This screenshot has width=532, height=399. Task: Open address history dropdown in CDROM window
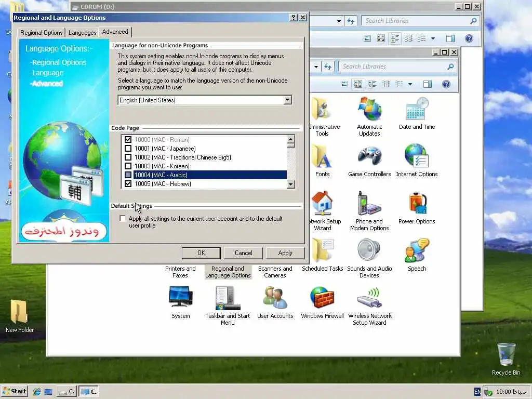tap(339, 21)
